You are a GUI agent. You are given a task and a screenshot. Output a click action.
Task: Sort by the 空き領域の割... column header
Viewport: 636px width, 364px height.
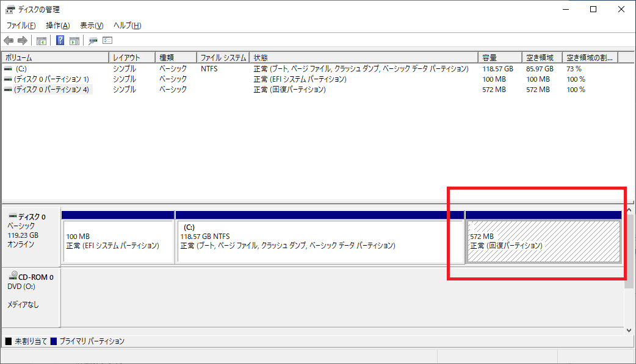[591, 57]
